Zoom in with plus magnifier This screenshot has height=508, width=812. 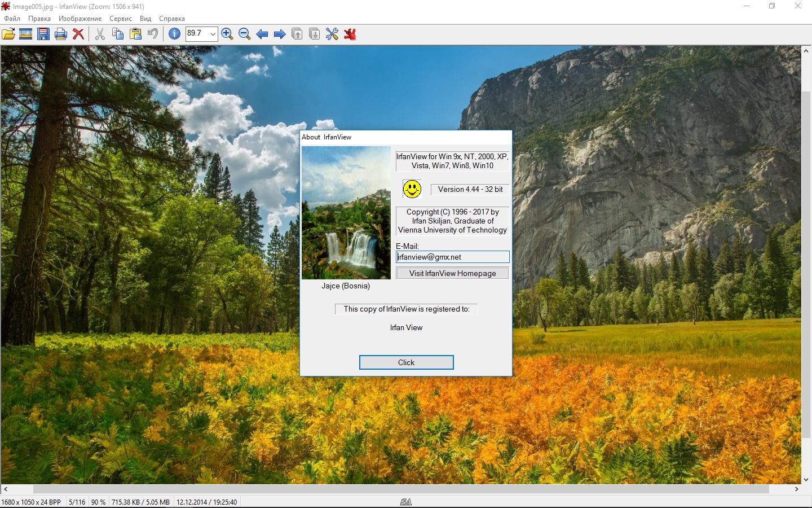(x=227, y=34)
